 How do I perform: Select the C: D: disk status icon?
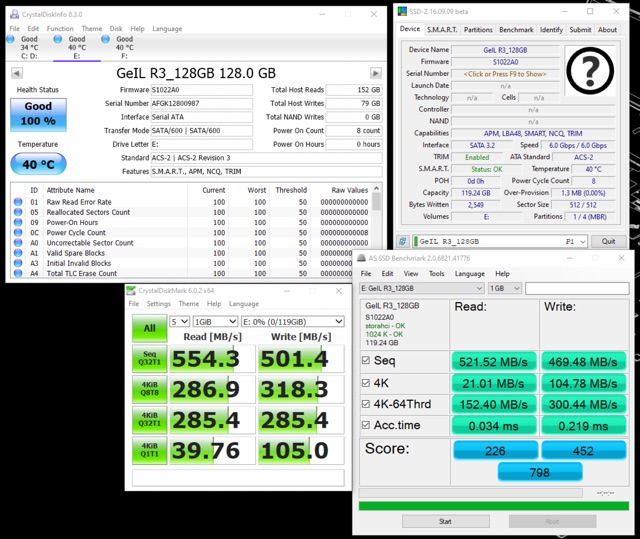coord(29,43)
